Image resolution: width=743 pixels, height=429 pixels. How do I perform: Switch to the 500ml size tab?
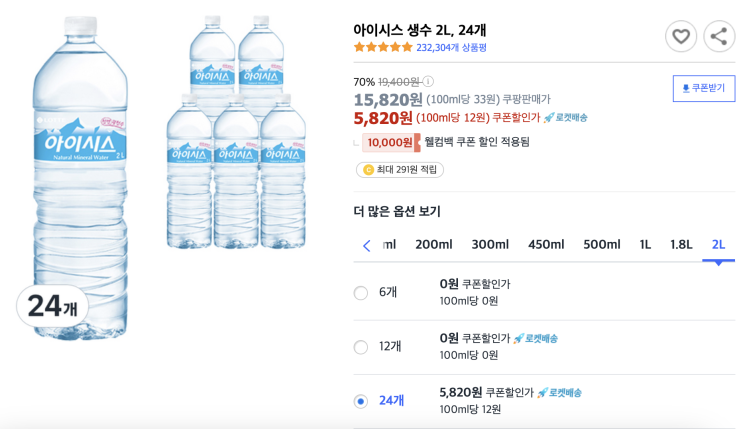tap(602, 245)
